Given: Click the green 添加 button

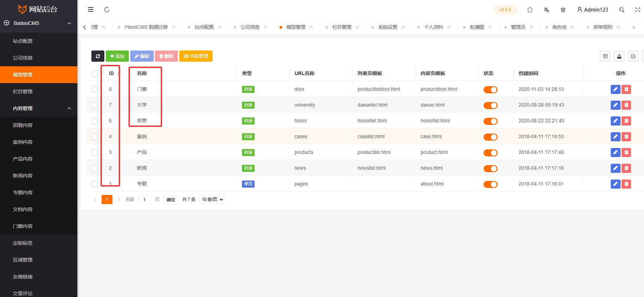Looking at the screenshot, I should pos(117,56).
